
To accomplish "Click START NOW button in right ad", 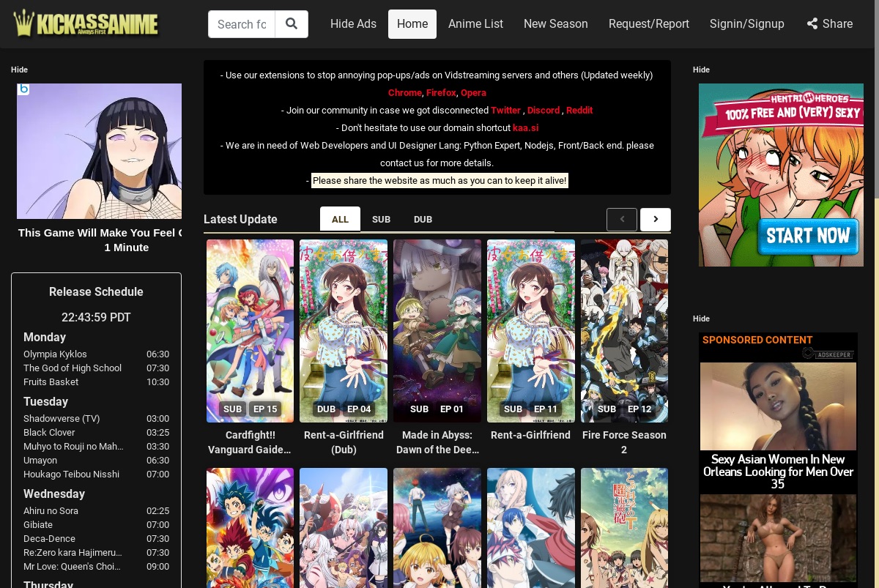I will (808, 236).
